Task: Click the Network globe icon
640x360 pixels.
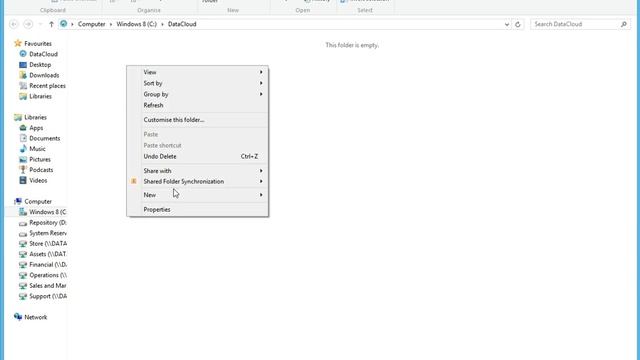Action: [18, 317]
